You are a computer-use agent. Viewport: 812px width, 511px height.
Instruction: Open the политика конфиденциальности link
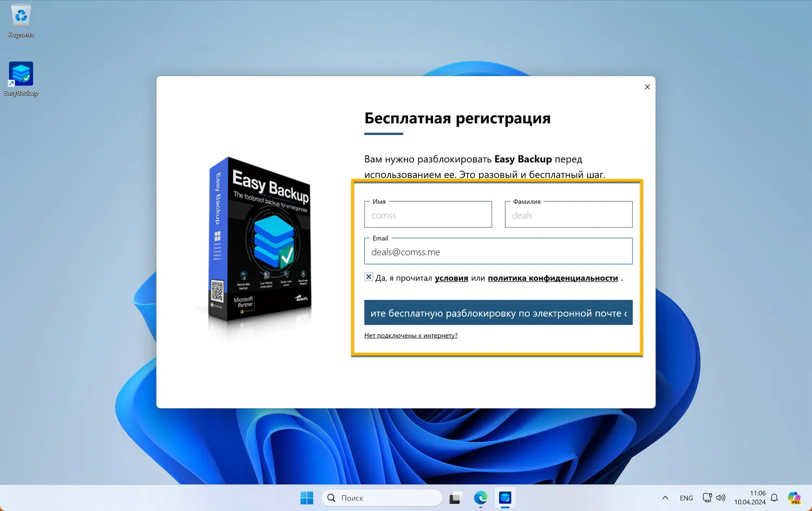click(553, 278)
